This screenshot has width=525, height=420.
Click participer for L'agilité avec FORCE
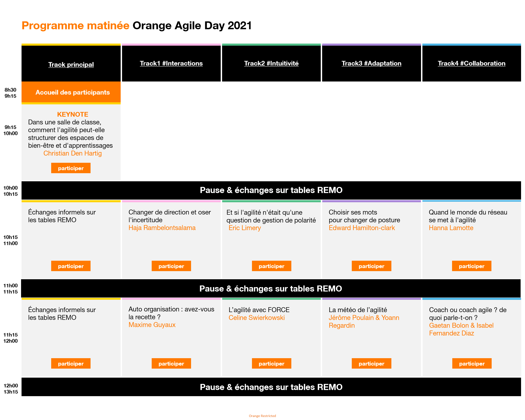coord(271,363)
